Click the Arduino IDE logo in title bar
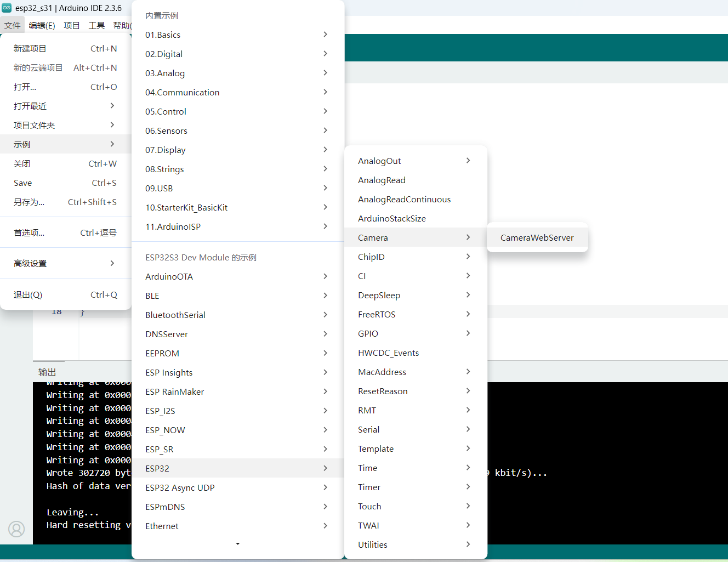Screen dimensions: 728x562 coord(7,8)
